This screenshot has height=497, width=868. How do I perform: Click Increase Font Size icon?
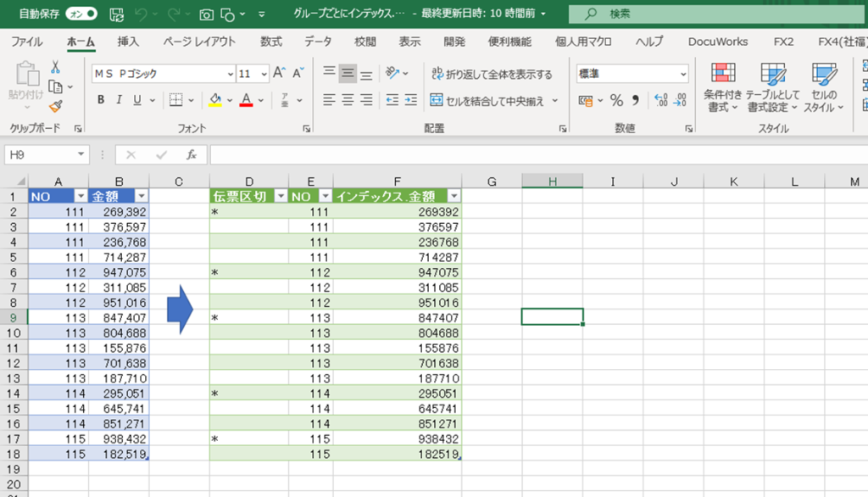coord(279,73)
